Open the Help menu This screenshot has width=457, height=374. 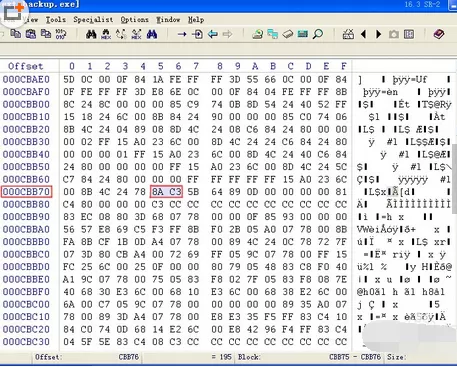(196, 20)
